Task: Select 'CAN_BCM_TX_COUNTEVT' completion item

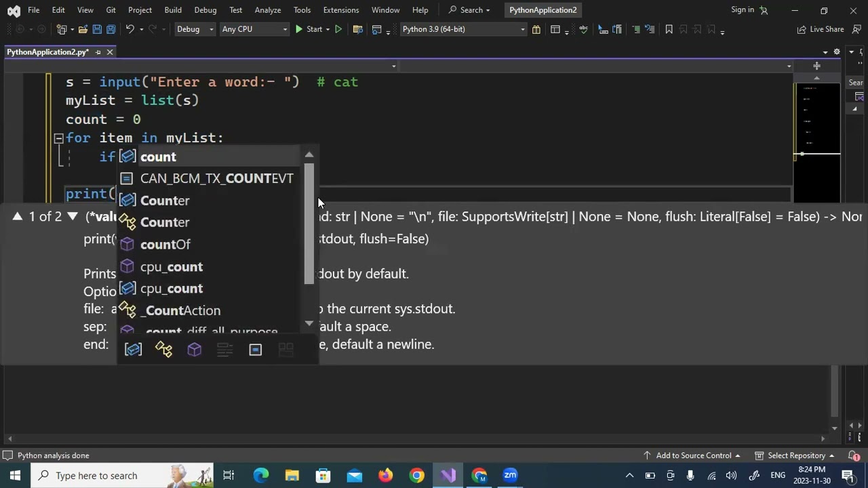Action: pyautogui.click(x=210, y=178)
